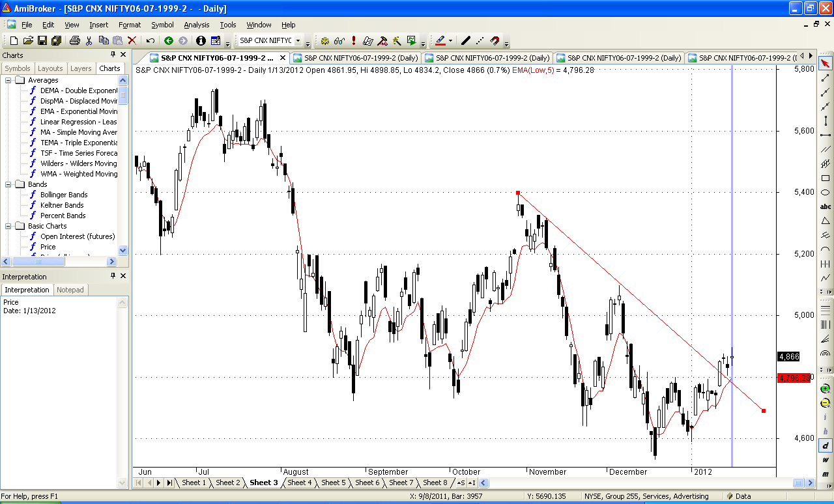The height and width of the screenshot is (504, 834).
Task: Click the Undo arrow icon
Action: tap(151, 40)
